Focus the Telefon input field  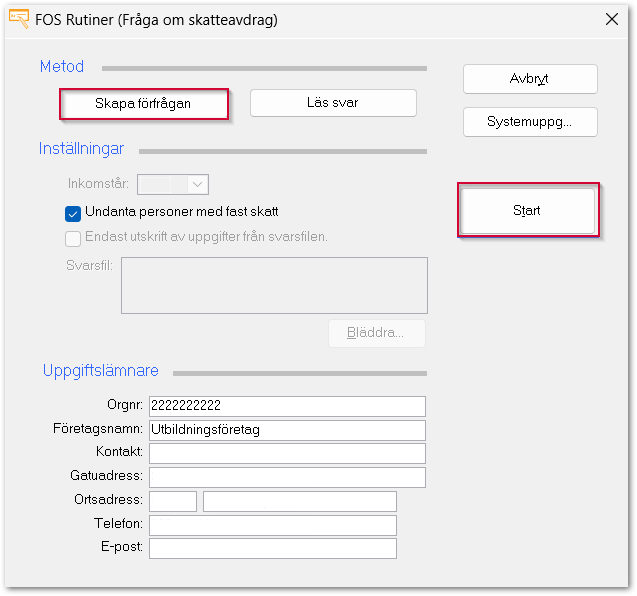click(272, 525)
